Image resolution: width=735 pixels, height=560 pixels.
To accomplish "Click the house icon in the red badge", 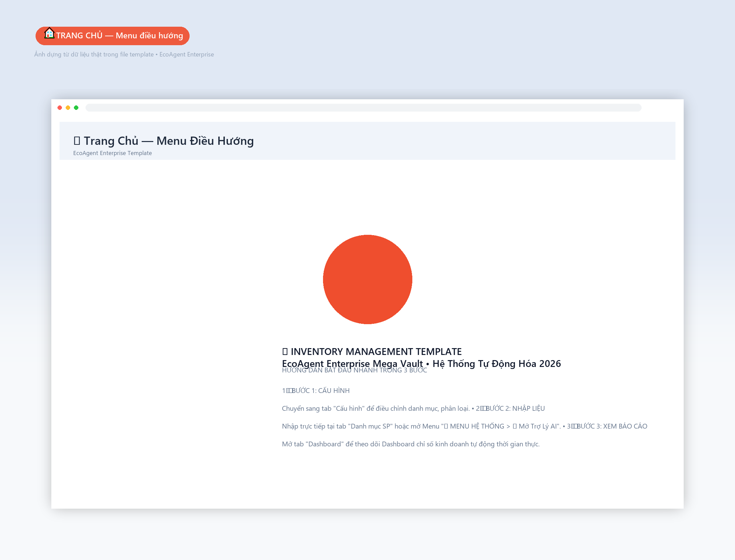I will coord(50,33).
